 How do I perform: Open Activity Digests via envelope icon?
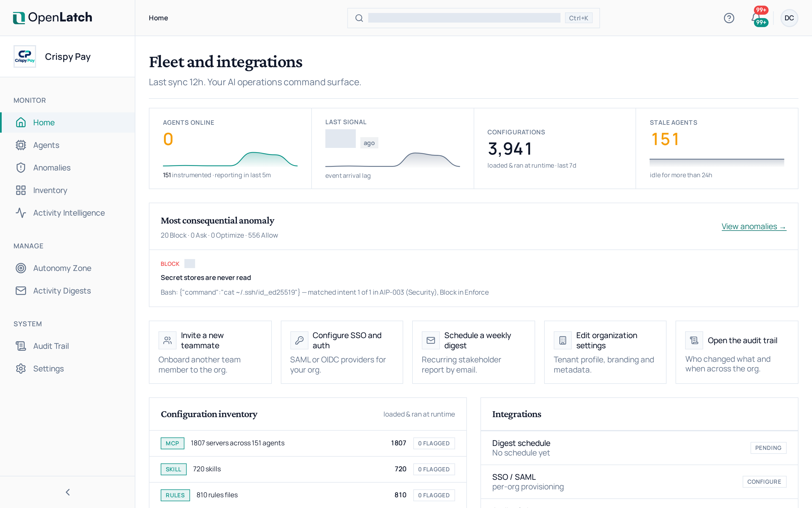[21, 290]
